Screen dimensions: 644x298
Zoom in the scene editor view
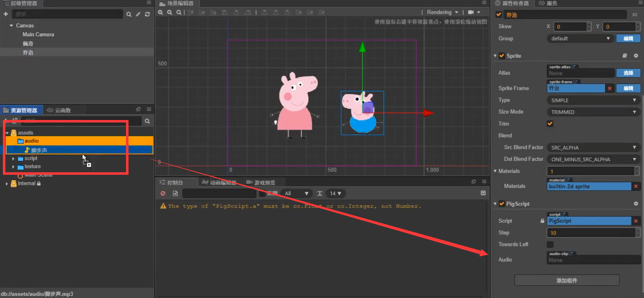pyautogui.click(x=161, y=12)
